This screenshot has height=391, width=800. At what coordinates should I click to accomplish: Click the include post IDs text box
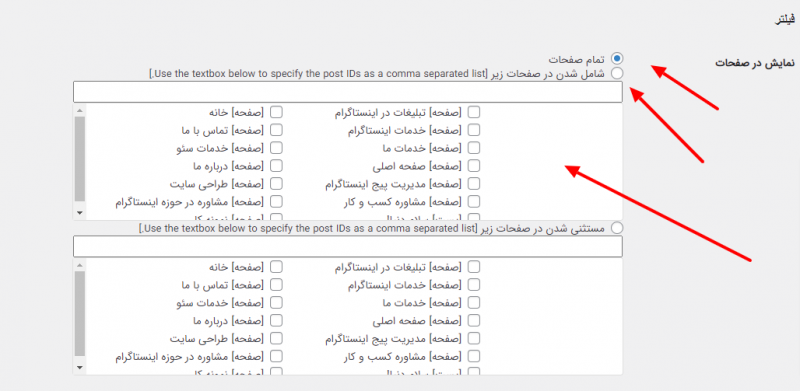tap(347, 92)
